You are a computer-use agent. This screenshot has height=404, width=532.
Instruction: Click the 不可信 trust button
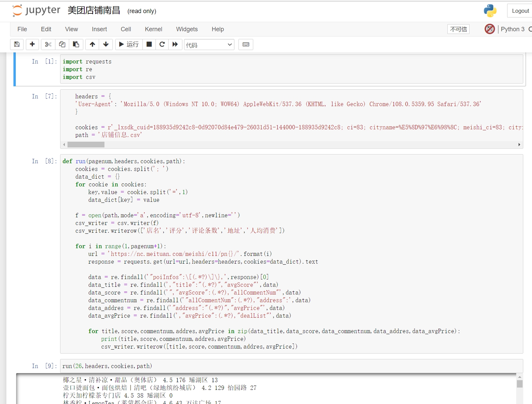[x=458, y=29]
